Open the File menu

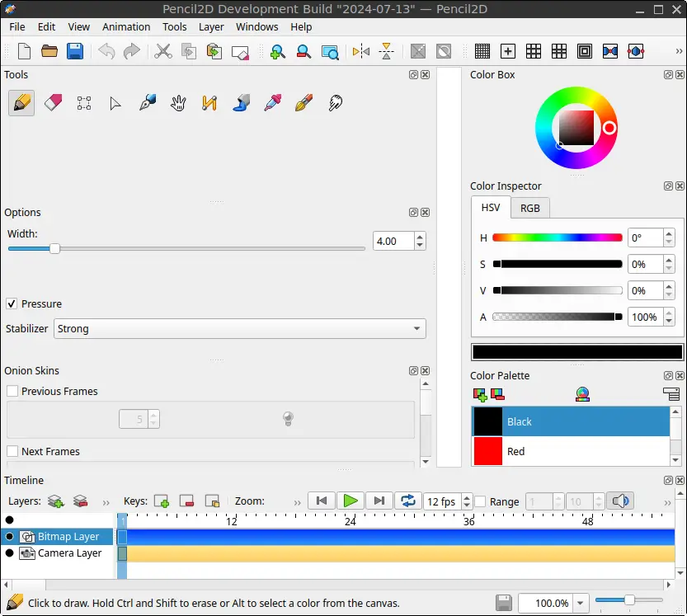pyautogui.click(x=17, y=26)
